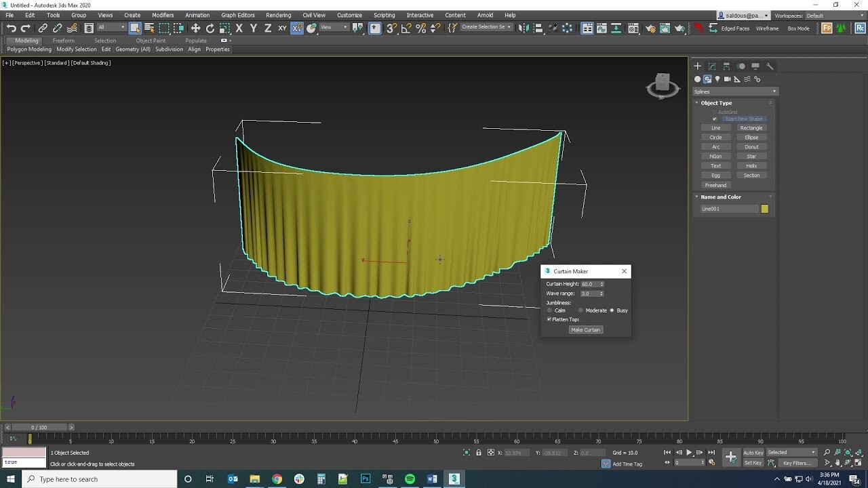
Task: Open the Render Setup teapot icon
Action: [650, 28]
